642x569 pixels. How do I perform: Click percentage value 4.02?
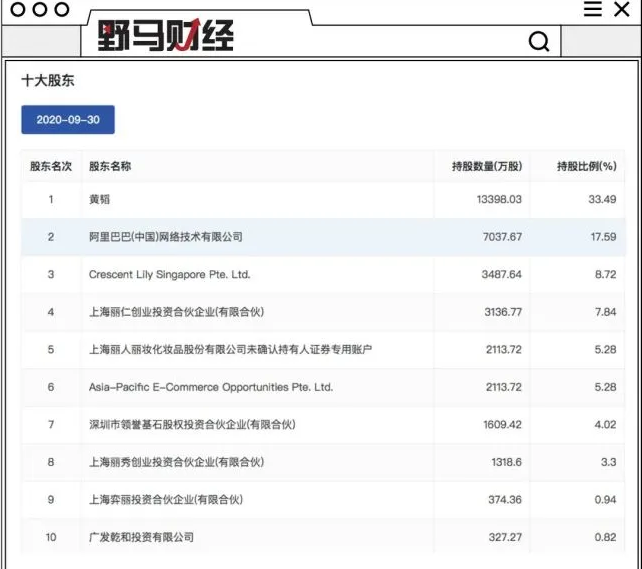coord(606,424)
